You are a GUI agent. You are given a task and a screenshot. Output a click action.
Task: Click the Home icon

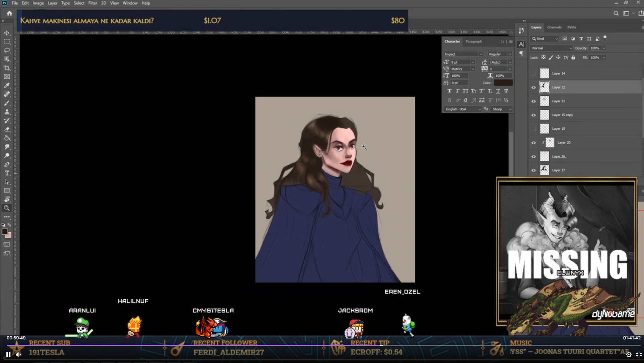pos(9,13)
